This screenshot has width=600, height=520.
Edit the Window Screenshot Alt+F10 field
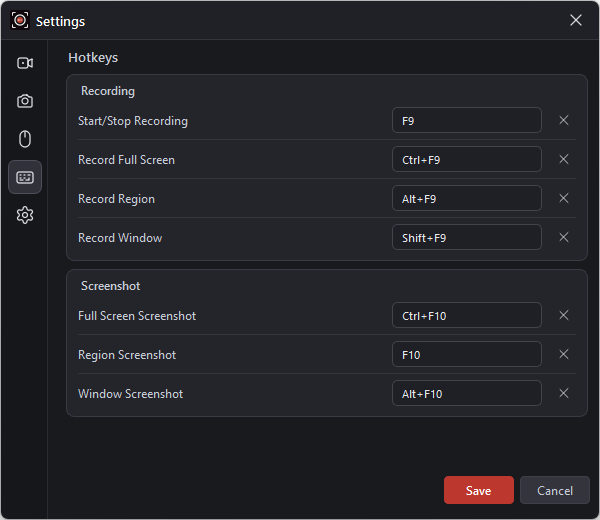[x=467, y=394]
